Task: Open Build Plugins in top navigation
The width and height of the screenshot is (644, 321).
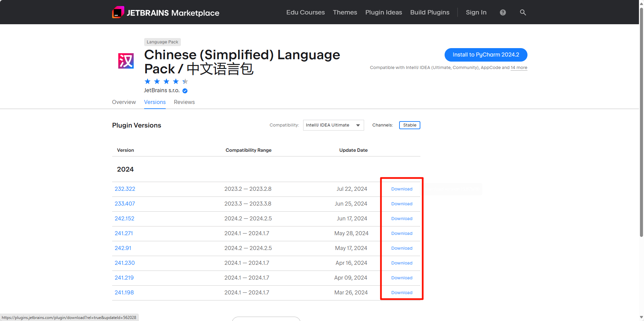Action: [430, 12]
